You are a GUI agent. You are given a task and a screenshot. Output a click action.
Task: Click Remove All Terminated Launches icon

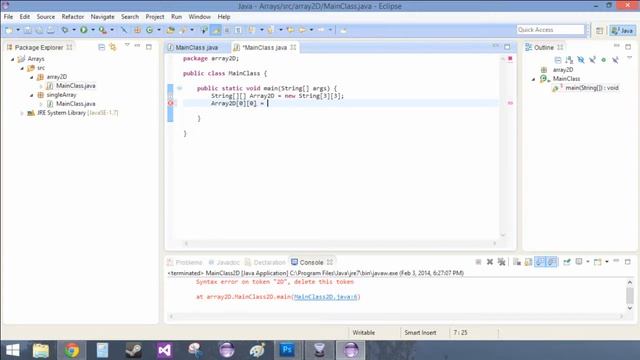(x=501, y=262)
